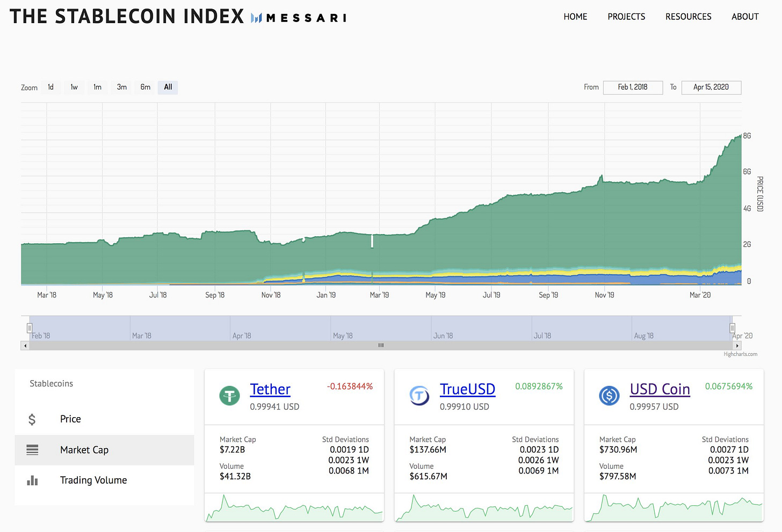The width and height of the screenshot is (782, 532).
Task: Click TrueUSD's sparkline chart
Action: [x=484, y=508]
